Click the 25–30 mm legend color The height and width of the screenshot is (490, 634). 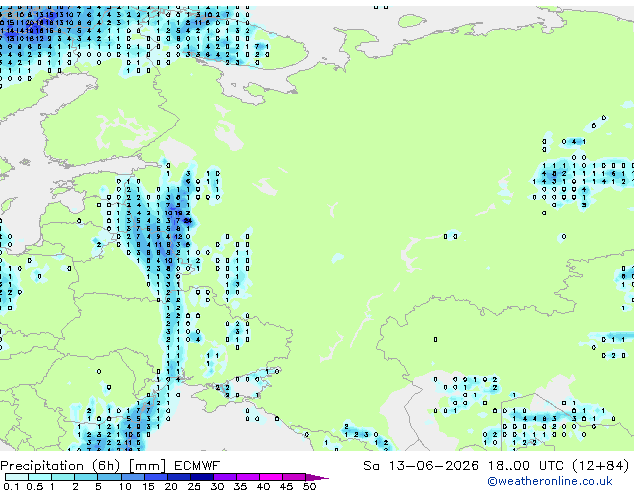coord(202,477)
